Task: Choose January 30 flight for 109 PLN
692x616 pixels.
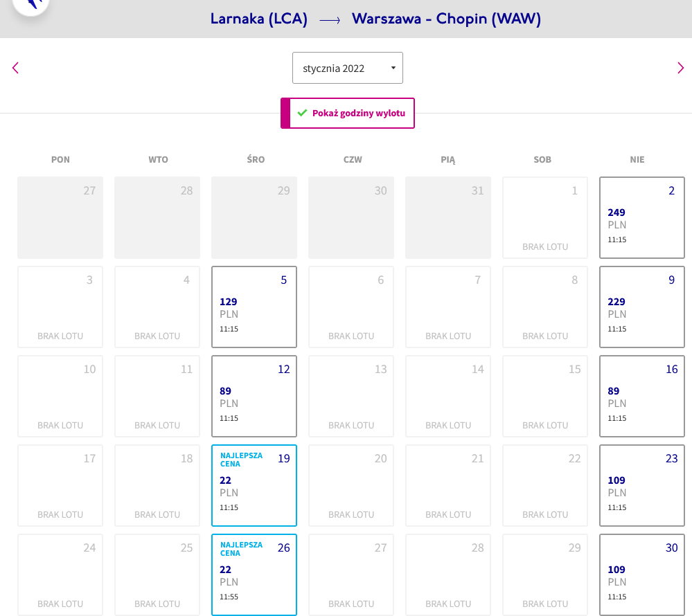Action: (641, 575)
